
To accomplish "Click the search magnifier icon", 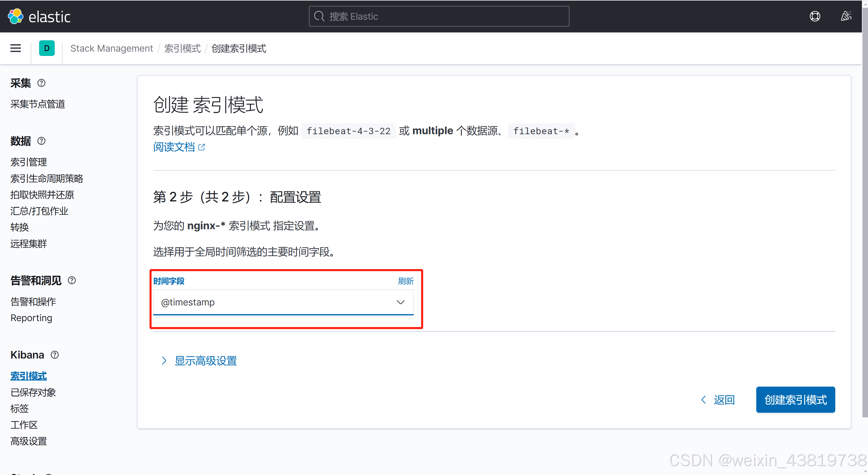I will tap(319, 16).
